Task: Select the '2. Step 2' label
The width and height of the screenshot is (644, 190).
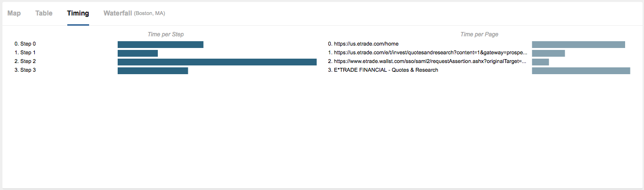Action: point(25,62)
